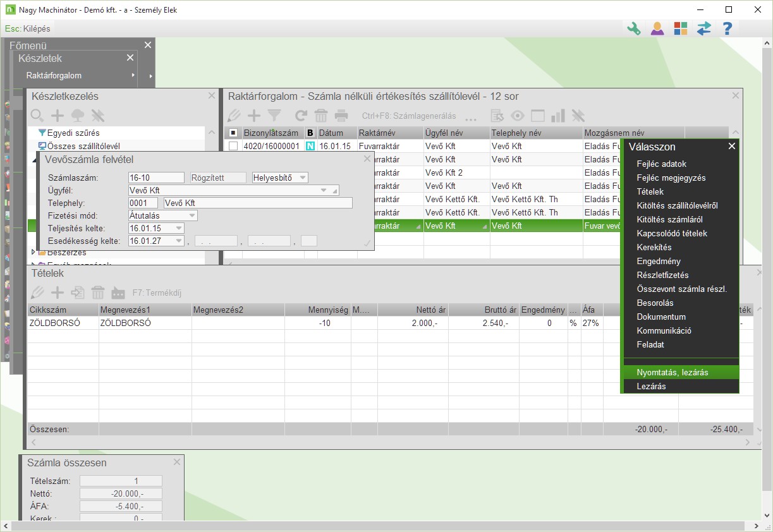The image size is (773, 532).
Task: Click the 'Esc: Kilépés' exit button
Action: (x=27, y=28)
